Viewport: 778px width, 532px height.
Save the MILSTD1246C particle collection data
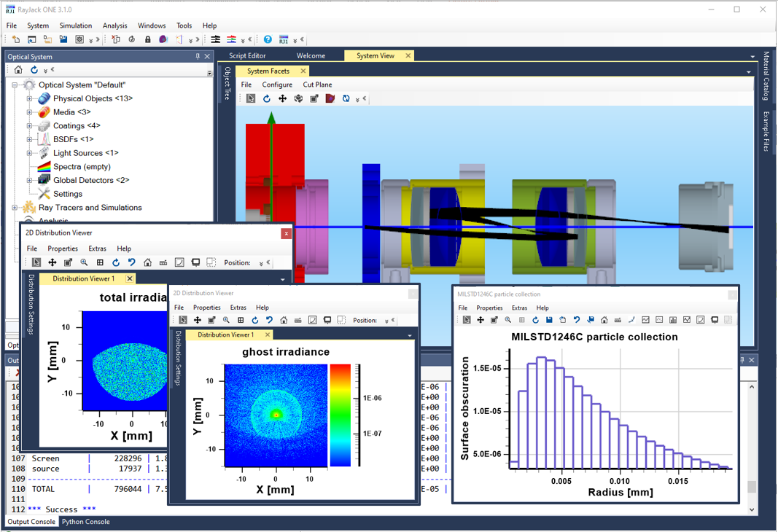click(x=549, y=319)
